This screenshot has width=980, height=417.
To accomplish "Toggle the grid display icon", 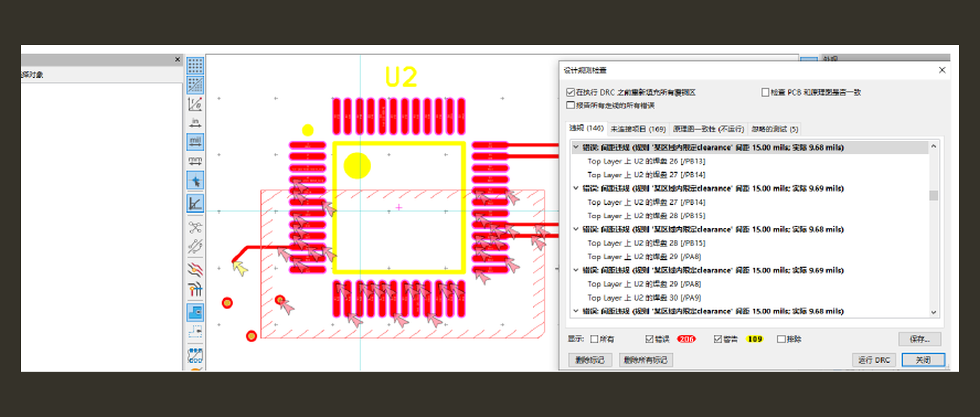I will (195, 66).
